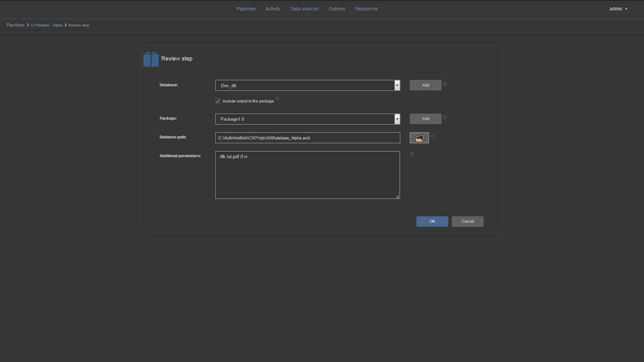This screenshot has height=362, width=644.
Task: Click the Review step breadcrumb
Action: [79, 25]
